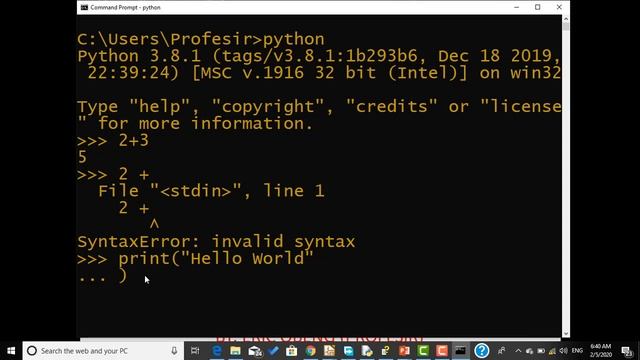Screen dimensions: 640x360
Task: Open PowerPoint from the taskbar
Action: (x=404, y=351)
